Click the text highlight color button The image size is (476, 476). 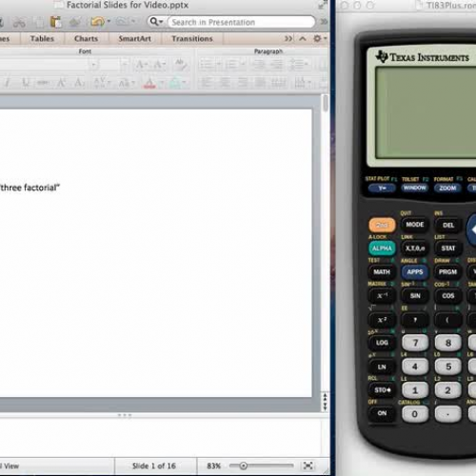(175, 83)
